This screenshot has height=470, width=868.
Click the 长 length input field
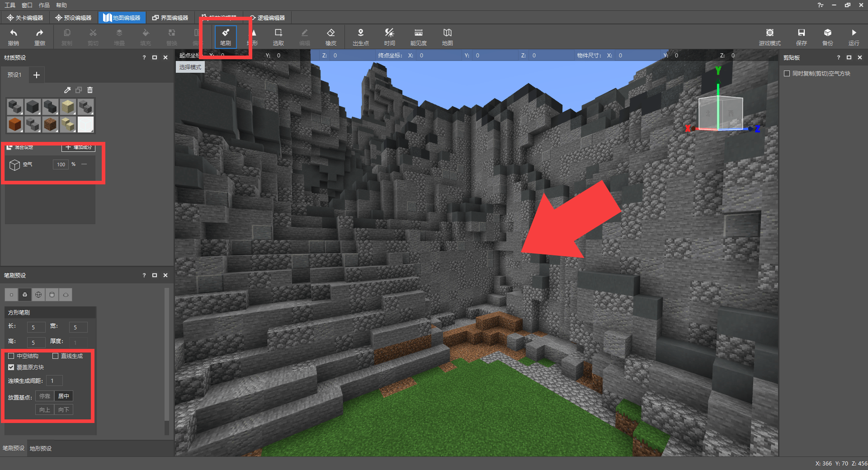tap(36, 327)
